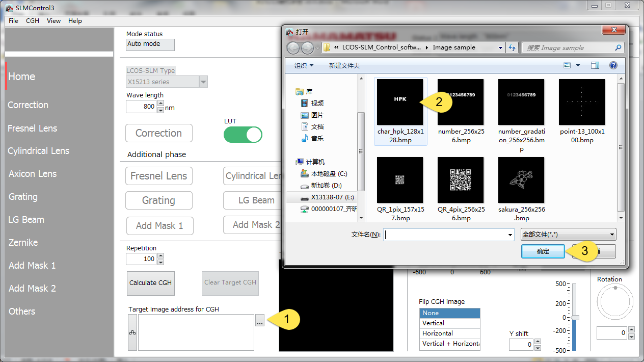Toggle the LUT switch off
Image resolution: width=644 pixels, height=362 pixels.
243,135
